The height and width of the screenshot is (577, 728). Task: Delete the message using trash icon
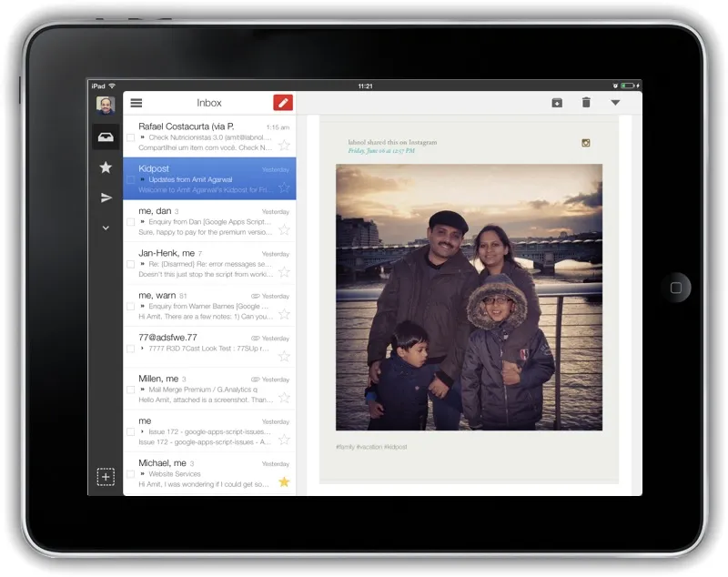[586, 103]
